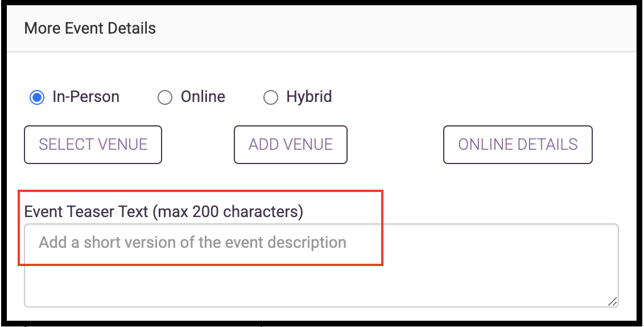Image resolution: width=644 pixels, height=327 pixels.
Task: Switch event type to Hybrid radio
Action: (x=271, y=98)
